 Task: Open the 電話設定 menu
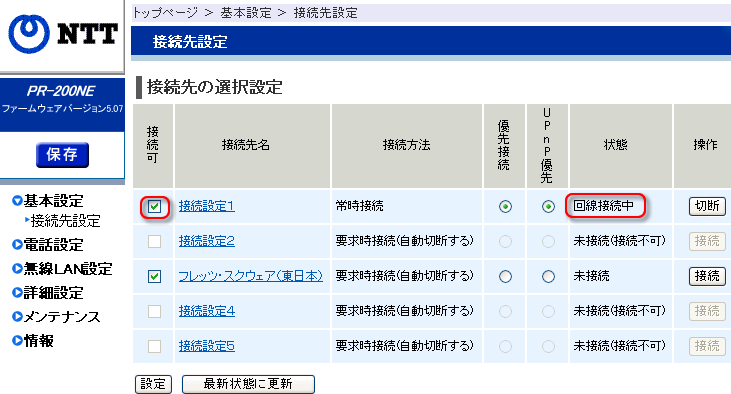click(x=53, y=244)
